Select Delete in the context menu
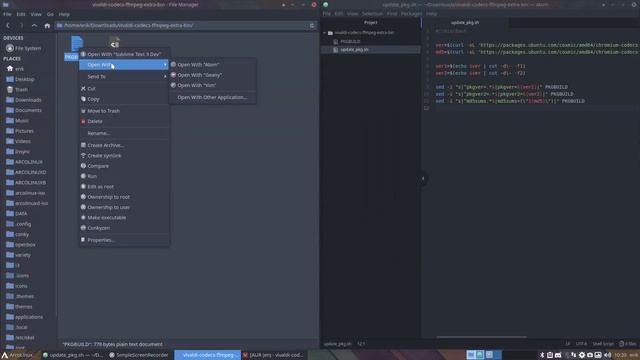This screenshot has width=640, height=360. point(124,121)
